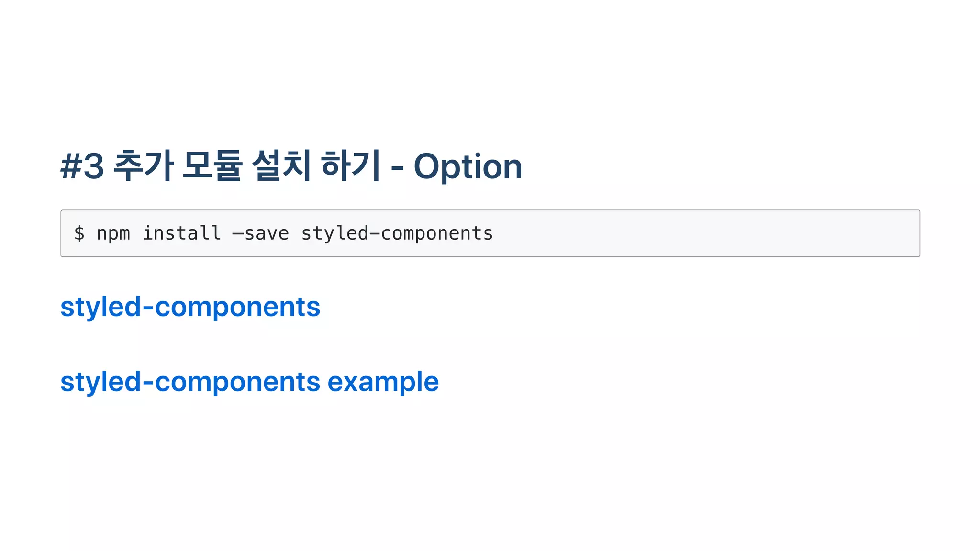
Task: Open the styled-components link
Action: [190, 307]
